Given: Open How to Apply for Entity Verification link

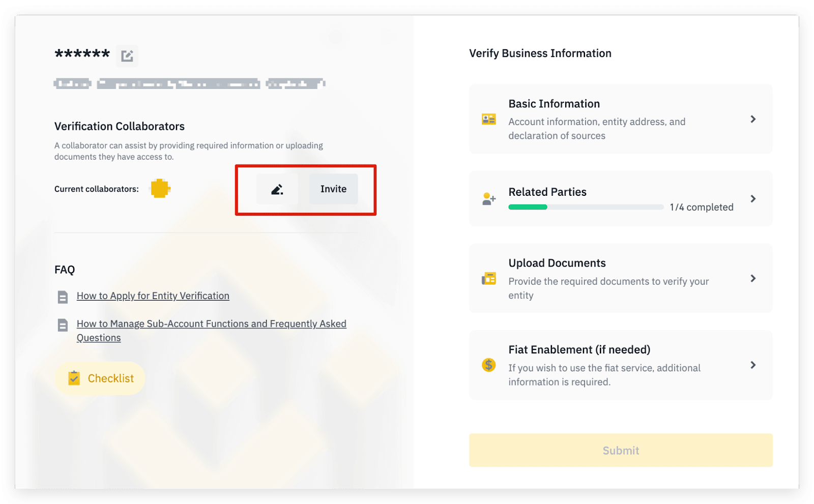Looking at the screenshot, I should tap(153, 296).
